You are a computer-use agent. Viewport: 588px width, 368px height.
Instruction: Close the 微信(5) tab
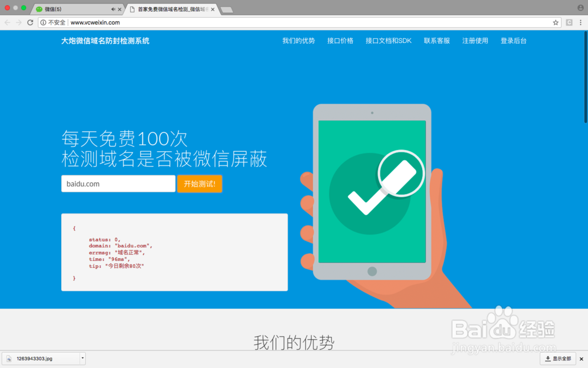pos(119,9)
